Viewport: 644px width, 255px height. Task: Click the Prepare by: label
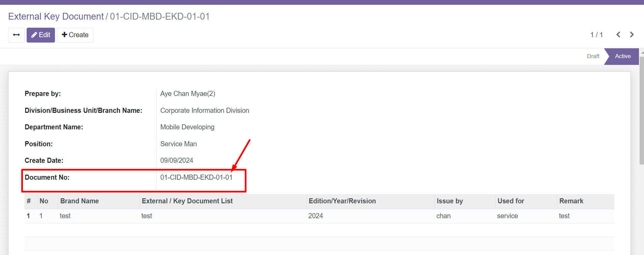[x=43, y=94]
